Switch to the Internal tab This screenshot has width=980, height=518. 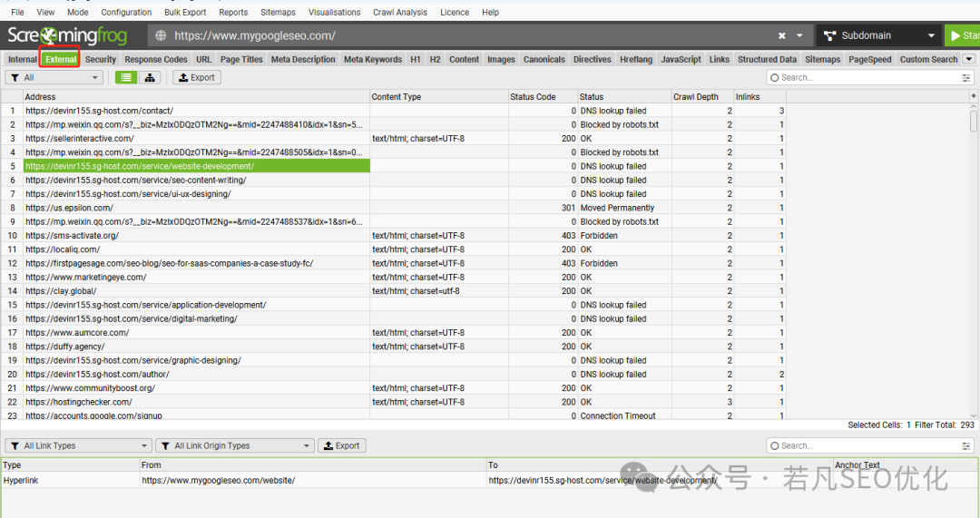point(23,59)
